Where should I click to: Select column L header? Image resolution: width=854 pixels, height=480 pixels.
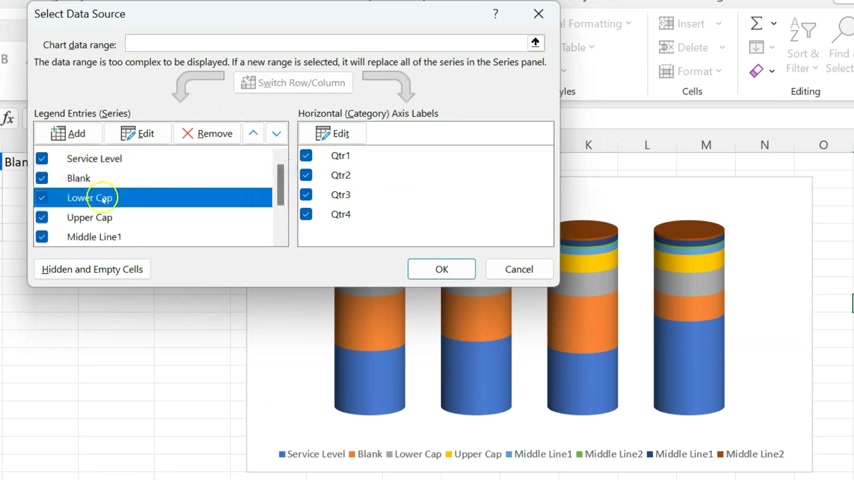[647, 145]
